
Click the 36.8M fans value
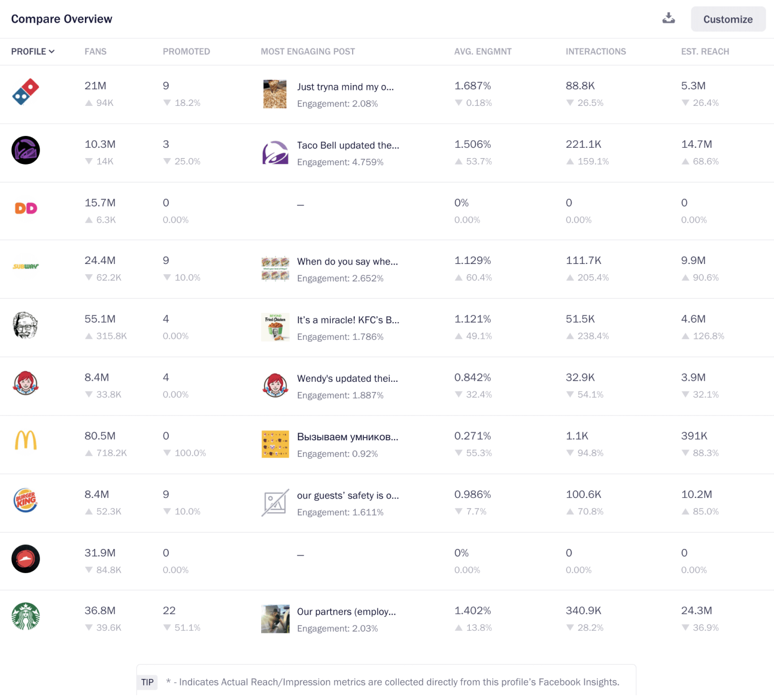point(100,611)
